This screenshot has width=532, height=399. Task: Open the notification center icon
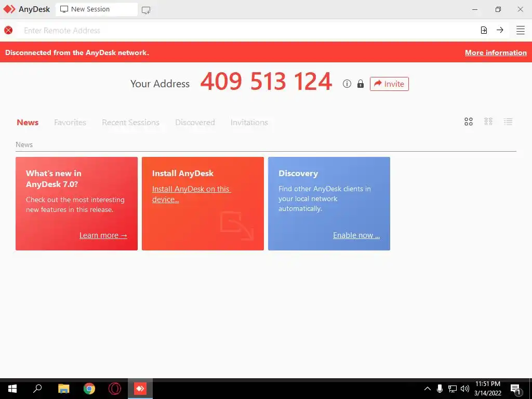[516, 390]
